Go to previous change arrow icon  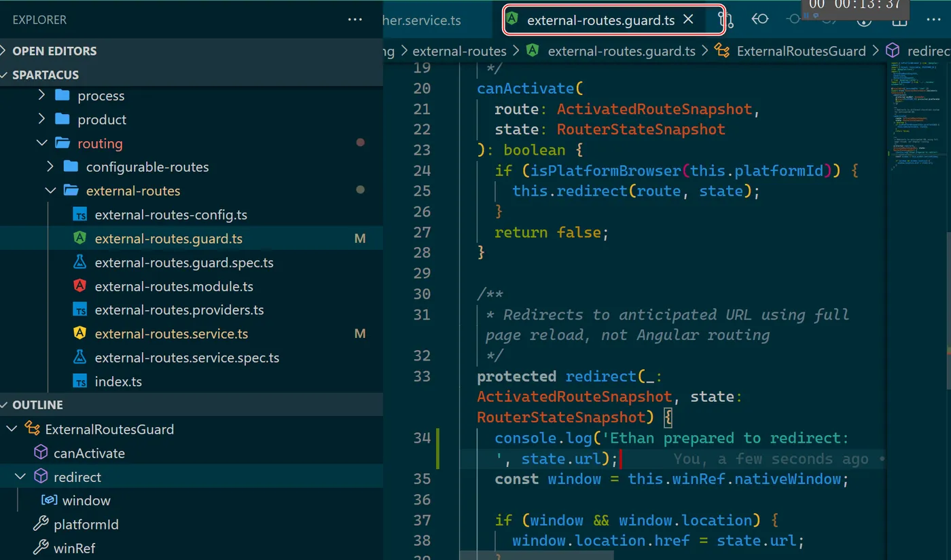[759, 19]
